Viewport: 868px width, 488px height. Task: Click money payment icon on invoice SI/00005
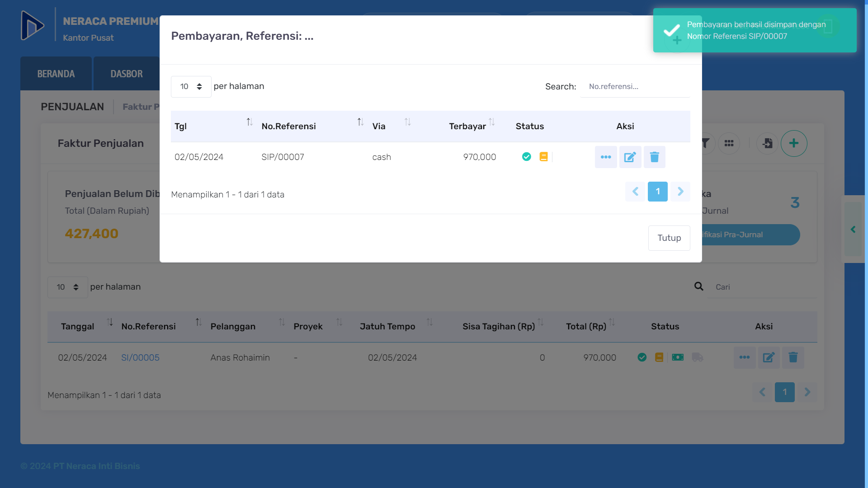pyautogui.click(x=678, y=357)
